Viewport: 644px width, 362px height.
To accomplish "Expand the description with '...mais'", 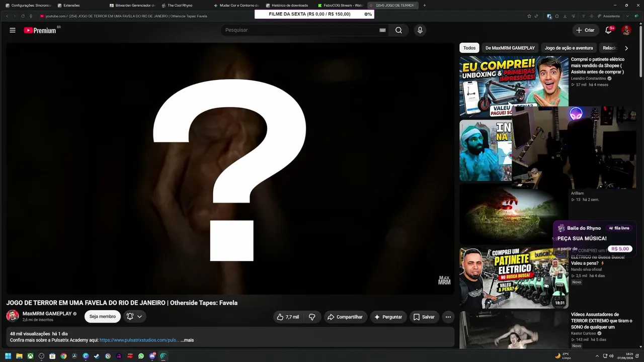I will (187, 340).
